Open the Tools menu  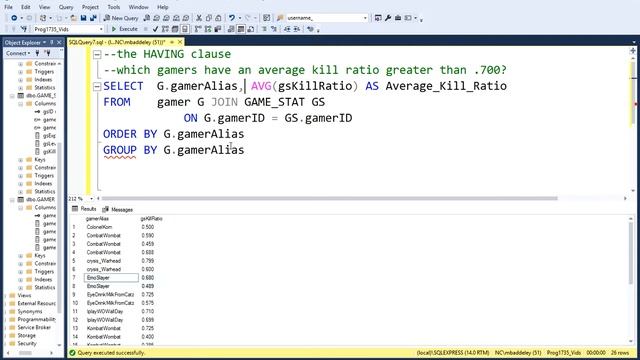[113, 7]
